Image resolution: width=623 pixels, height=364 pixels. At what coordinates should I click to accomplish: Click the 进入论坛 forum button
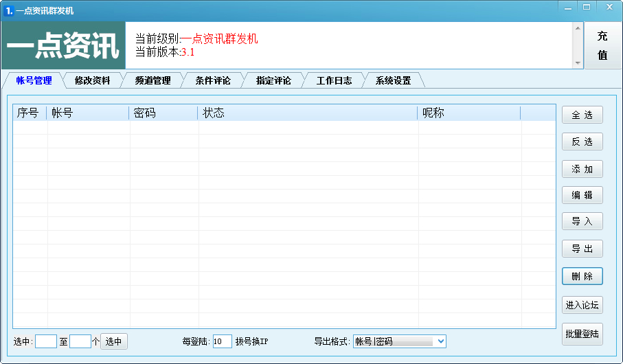click(x=582, y=305)
